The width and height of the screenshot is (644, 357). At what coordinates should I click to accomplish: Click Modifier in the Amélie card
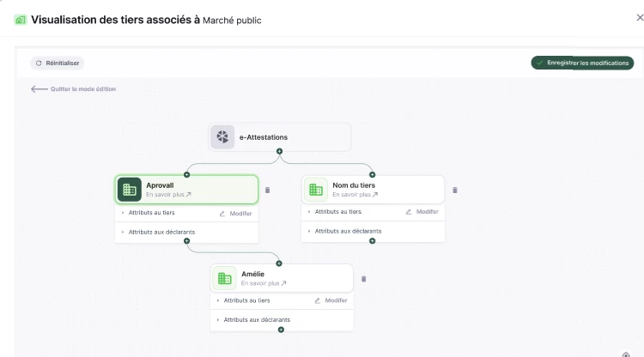click(331, 300)
